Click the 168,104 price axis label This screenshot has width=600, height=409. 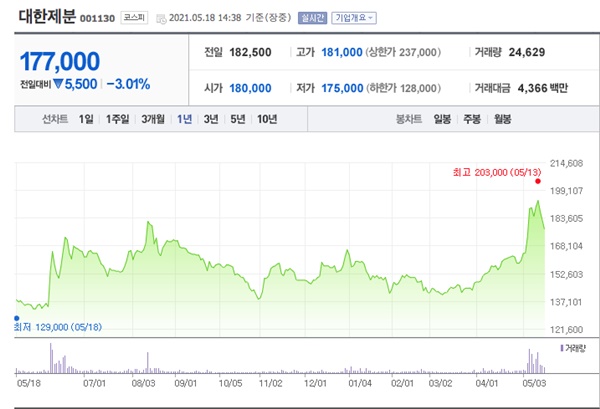click(567, 246)
